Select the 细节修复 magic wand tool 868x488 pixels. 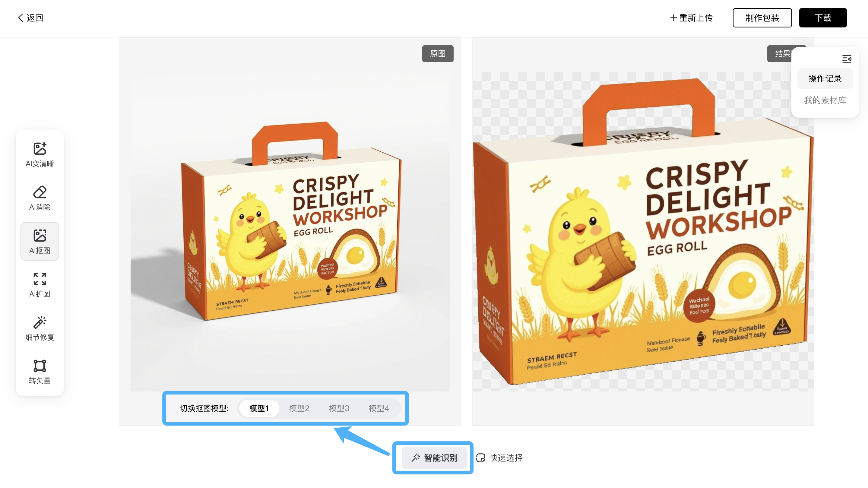tap(40, 328)
